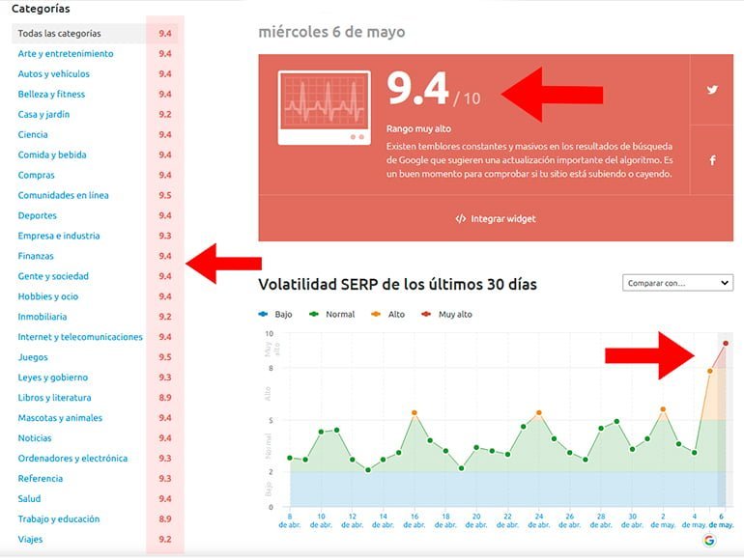Toggle the Normal legend series
The height and width of the screenshot is (560, 744).
click(x=332, y=315)
